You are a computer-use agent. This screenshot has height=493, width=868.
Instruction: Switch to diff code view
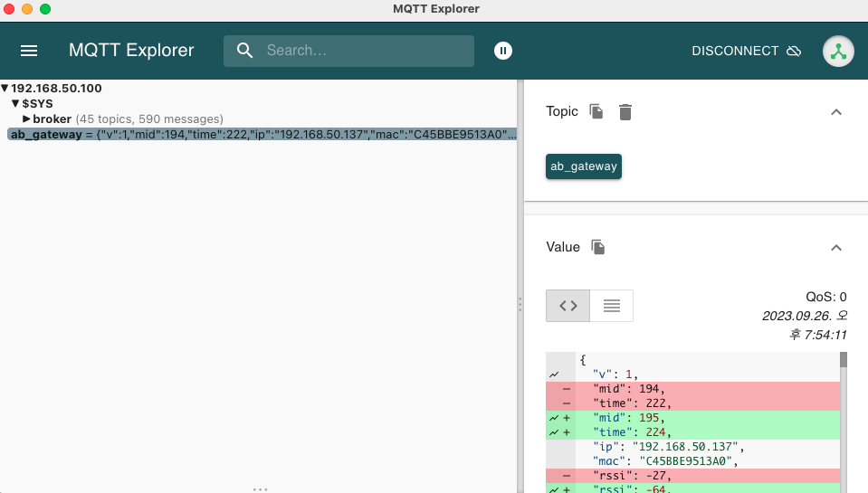pyautogui.click(x=568, y=306)
